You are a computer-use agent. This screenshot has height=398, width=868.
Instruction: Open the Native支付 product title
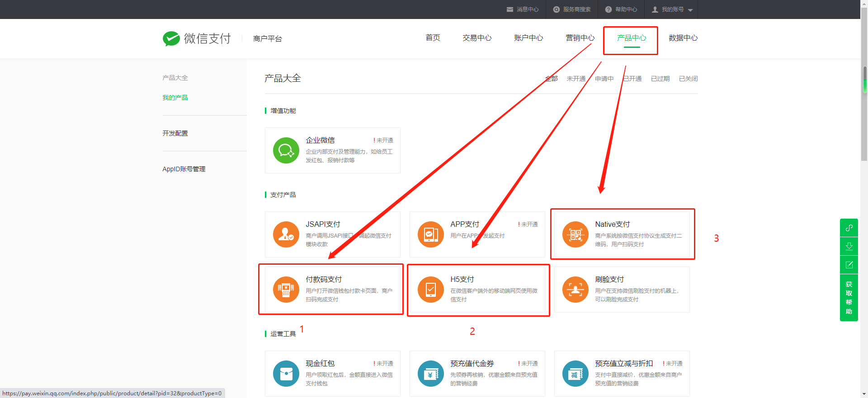tap(613, 224)
